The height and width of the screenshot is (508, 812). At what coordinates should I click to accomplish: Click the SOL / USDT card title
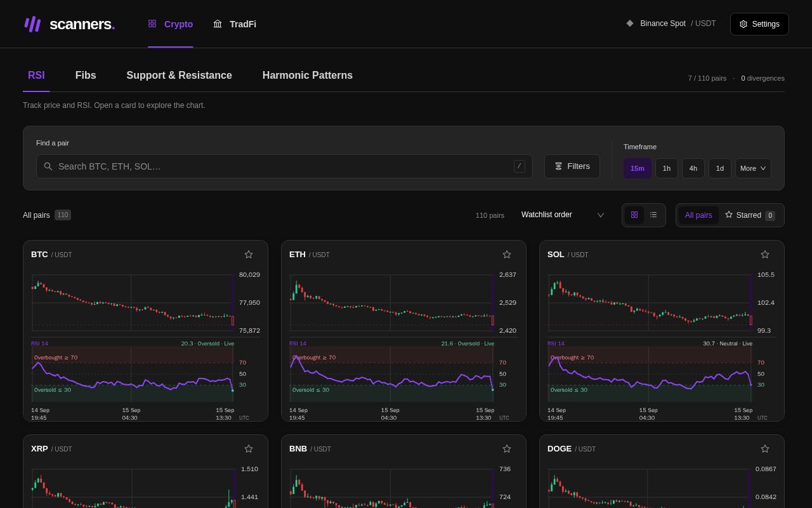pyautogui.click(x=568, y=255)
